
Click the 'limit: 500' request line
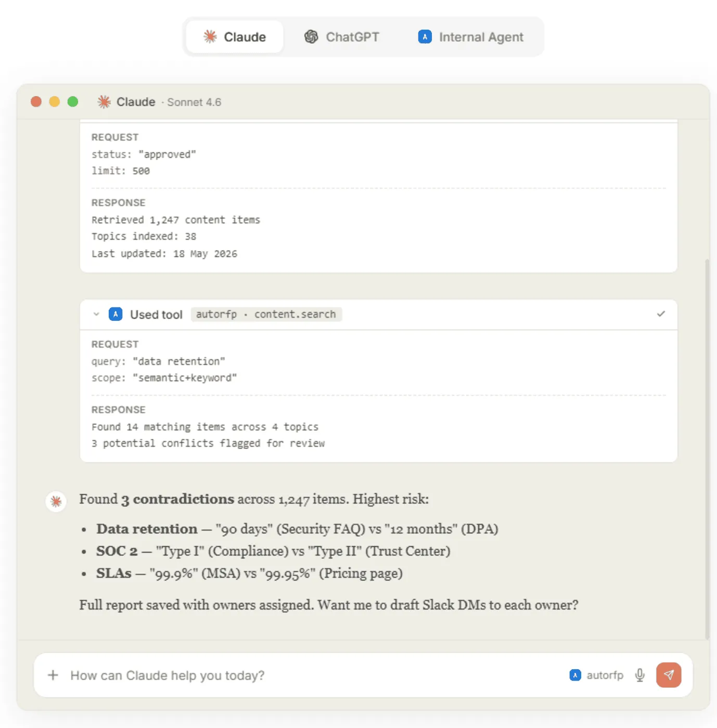(x=121, y=171)
